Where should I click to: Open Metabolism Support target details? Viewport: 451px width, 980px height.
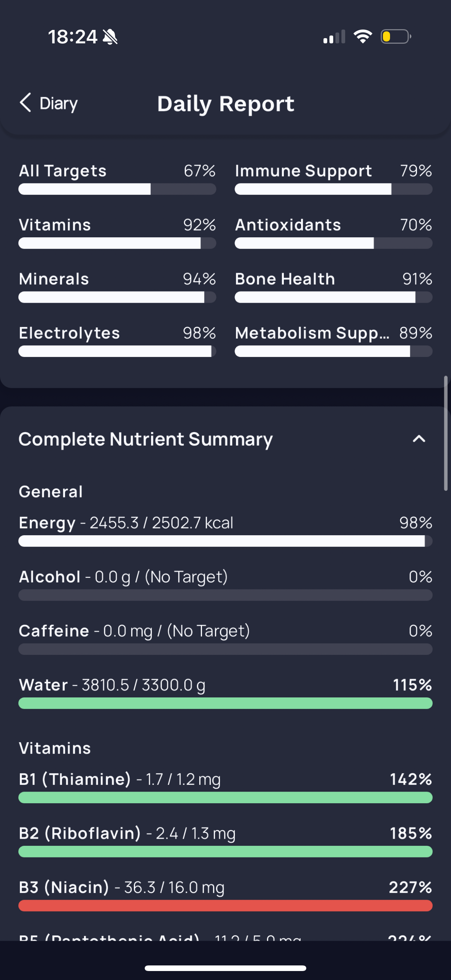coord(334,340)
